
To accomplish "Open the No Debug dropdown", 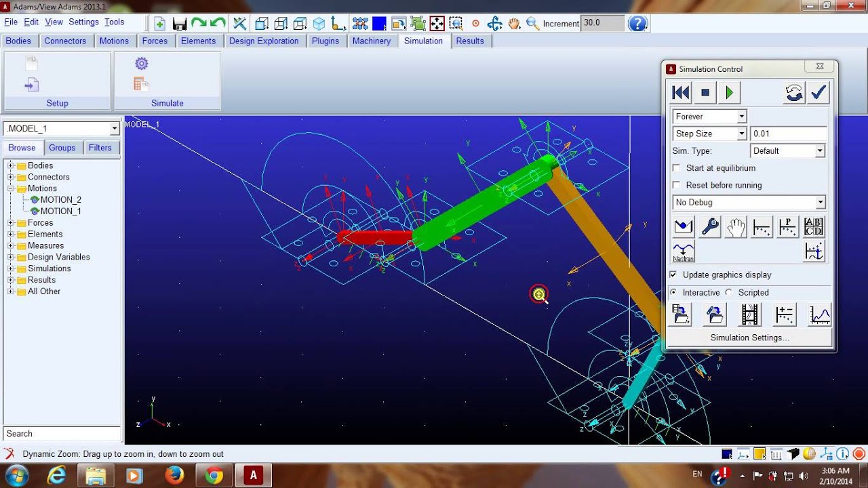I will point(749,202).
